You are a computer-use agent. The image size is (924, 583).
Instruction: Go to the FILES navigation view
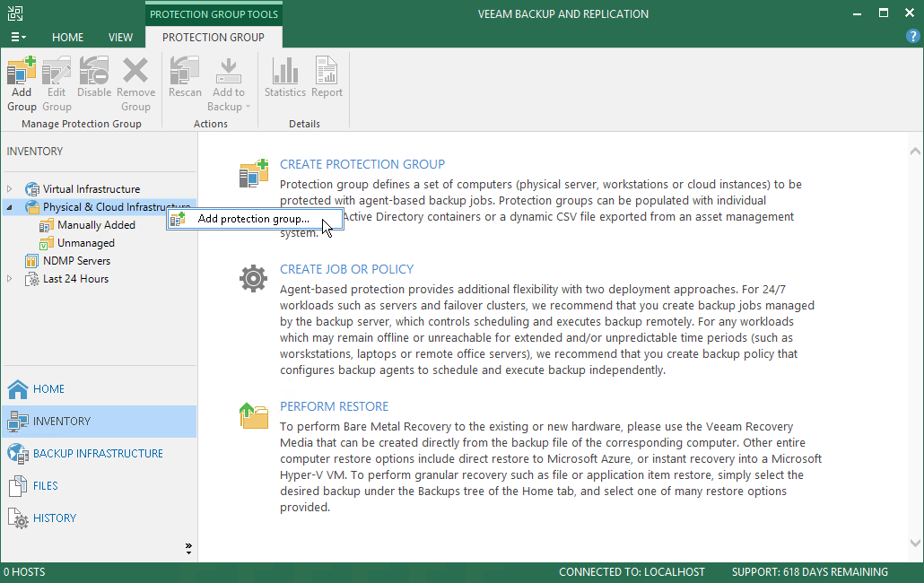pyautogui.click(x=99, y=486)
